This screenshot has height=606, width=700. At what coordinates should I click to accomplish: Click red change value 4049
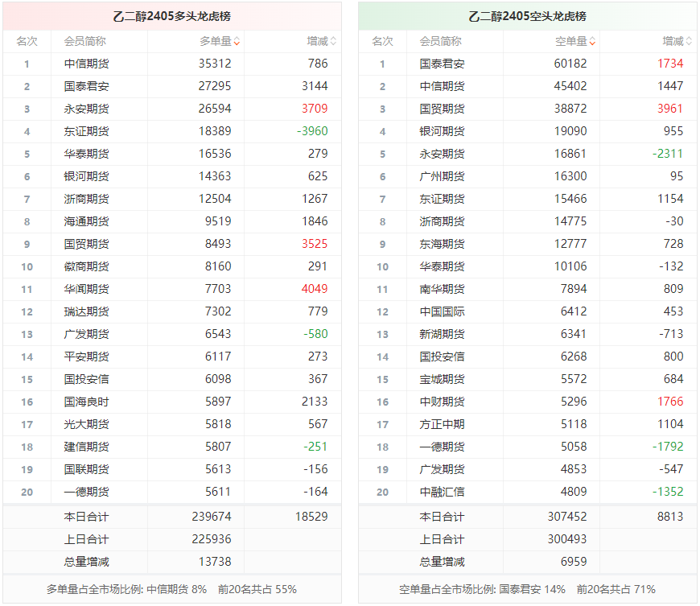[315, 290]
